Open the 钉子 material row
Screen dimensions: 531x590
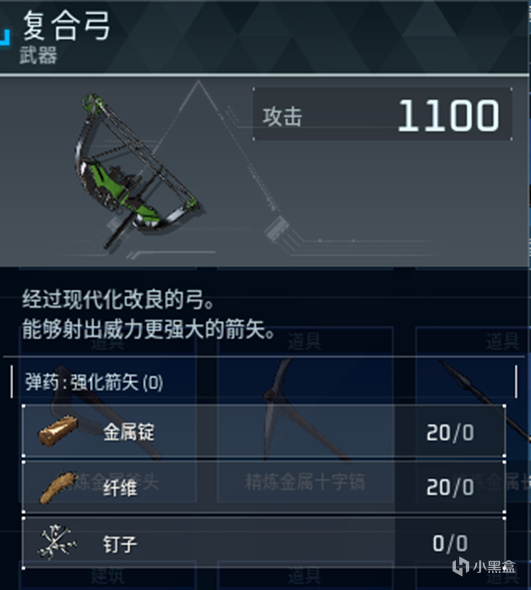click(264, 543)
